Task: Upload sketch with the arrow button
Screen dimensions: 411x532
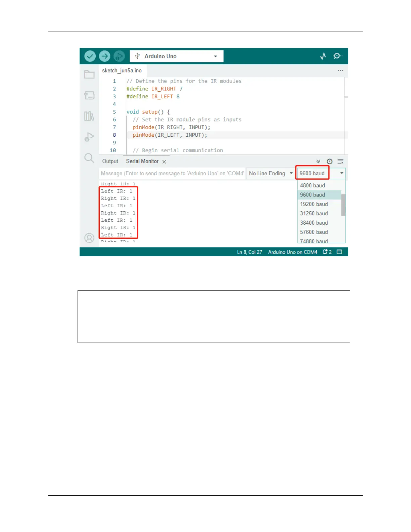Action: (x=104, y=56)
